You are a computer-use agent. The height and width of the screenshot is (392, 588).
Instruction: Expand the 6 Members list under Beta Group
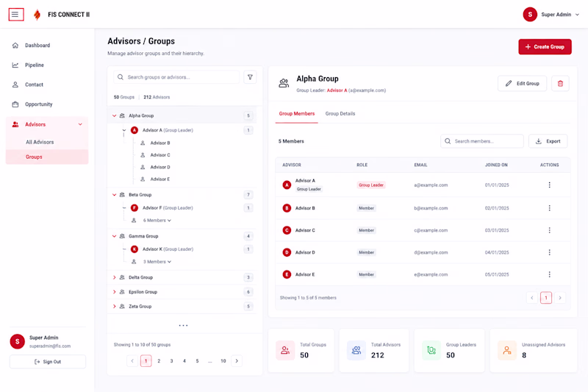(x=157, y=220)
